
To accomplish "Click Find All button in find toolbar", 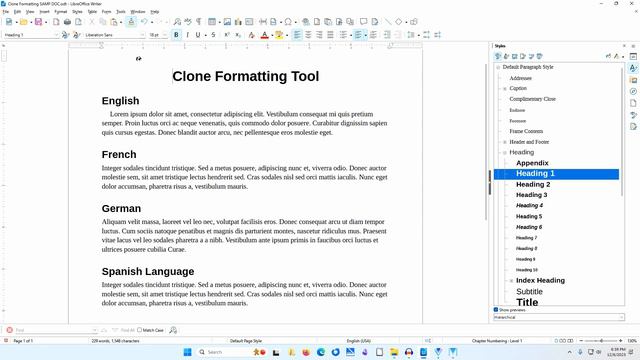I will (127, 330).
